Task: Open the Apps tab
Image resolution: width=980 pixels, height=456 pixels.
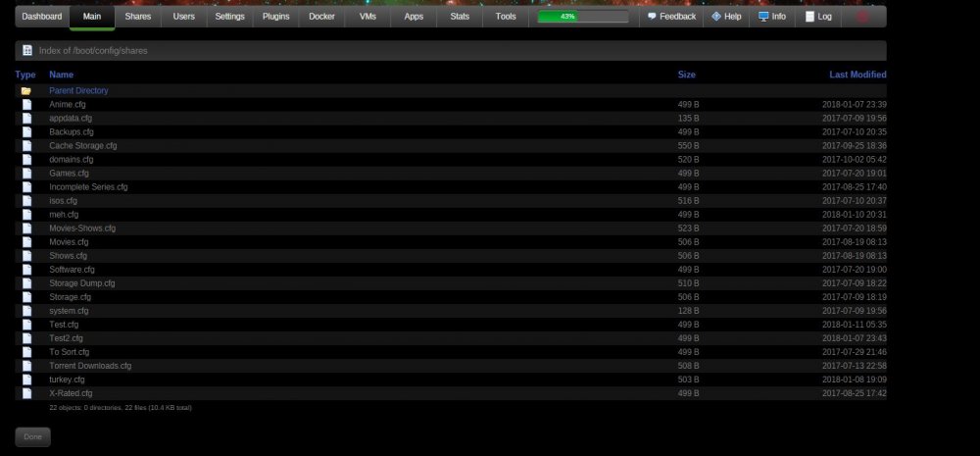Action: (414, 17)
